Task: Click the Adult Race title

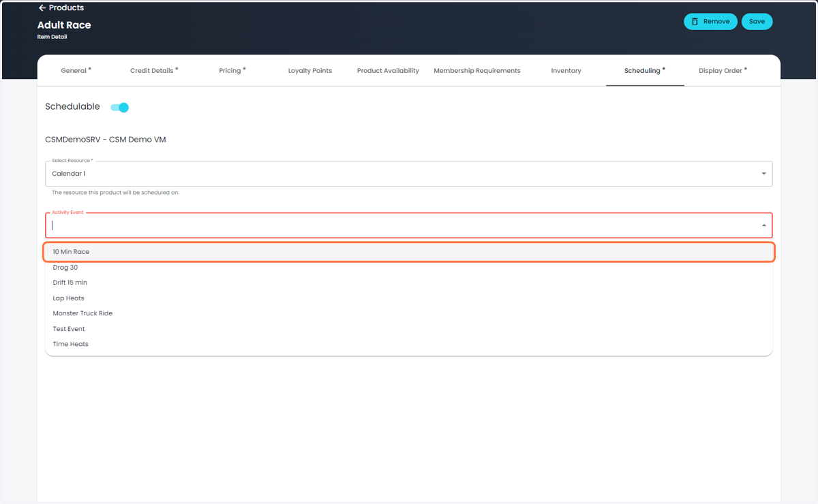Action: [64, 25]
